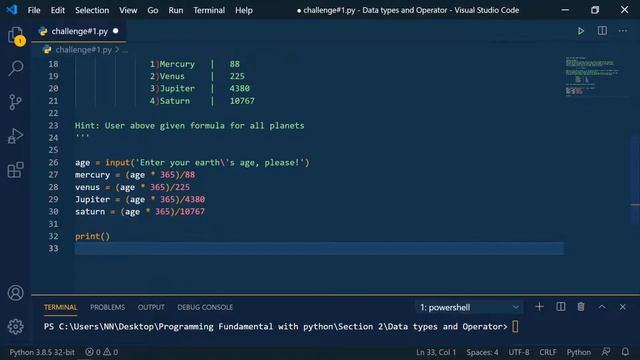This screenshot has height=360, width=640.
Task: Click the saturn variable on line 30
Action: (x=90, y=211)
